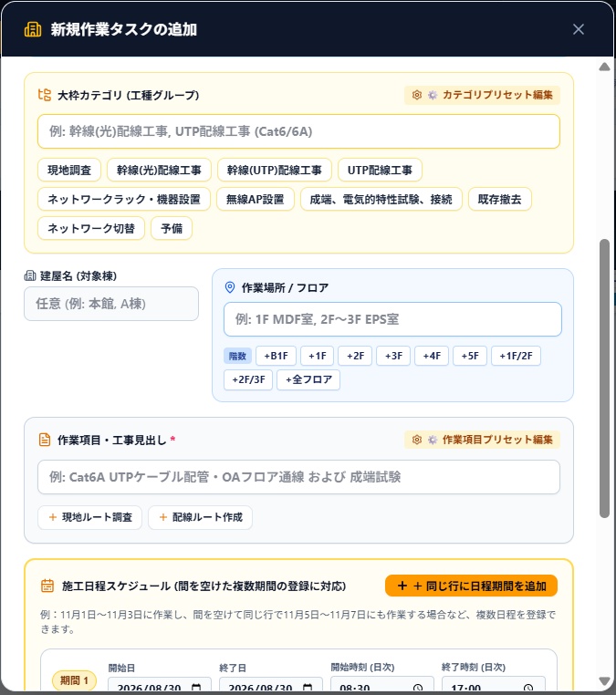Add floor +B1F
616x695 pixels.
(276, 356)
